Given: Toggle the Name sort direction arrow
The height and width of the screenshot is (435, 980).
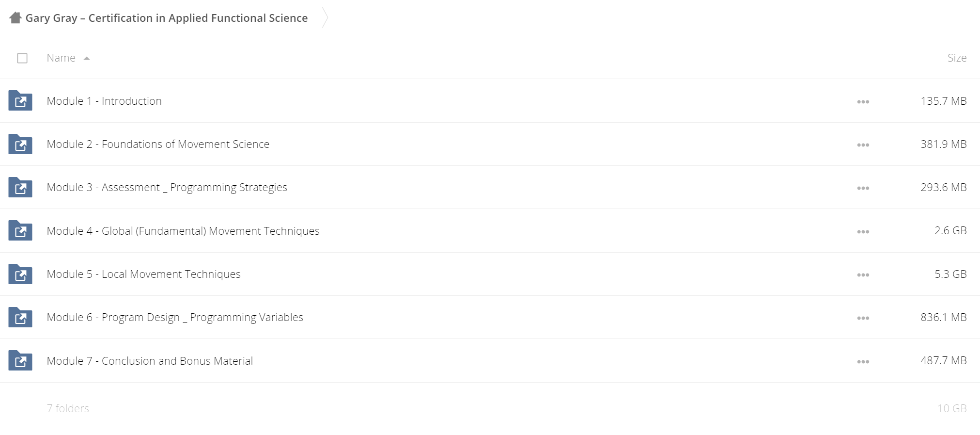Looking at the screenshot, I should 87,58.
